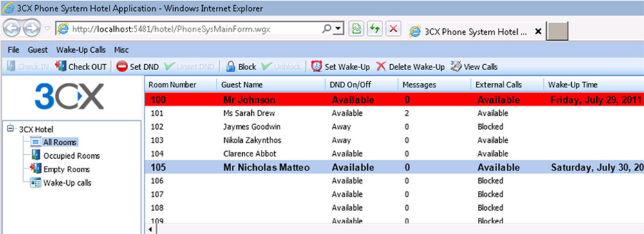Click room number 107 cell

[x=157, y=194]
